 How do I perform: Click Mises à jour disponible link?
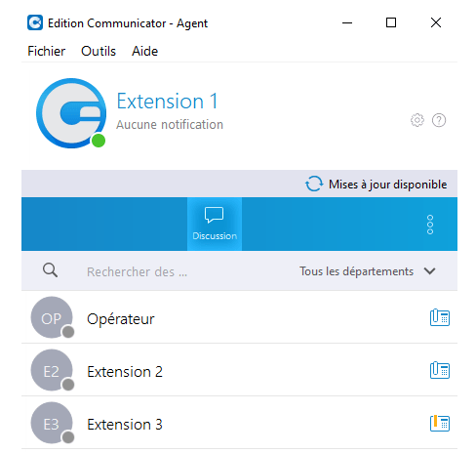pos(387,185)
